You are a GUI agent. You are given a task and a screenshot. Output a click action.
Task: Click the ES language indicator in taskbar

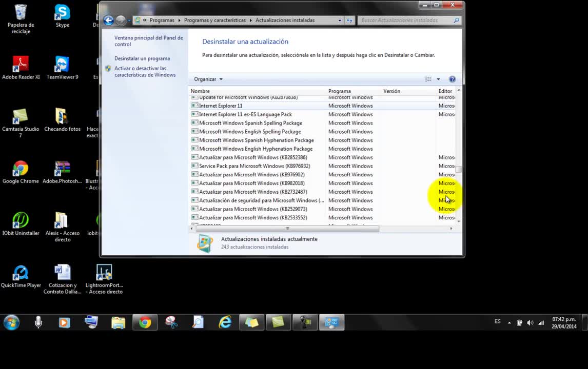point(497,321)
